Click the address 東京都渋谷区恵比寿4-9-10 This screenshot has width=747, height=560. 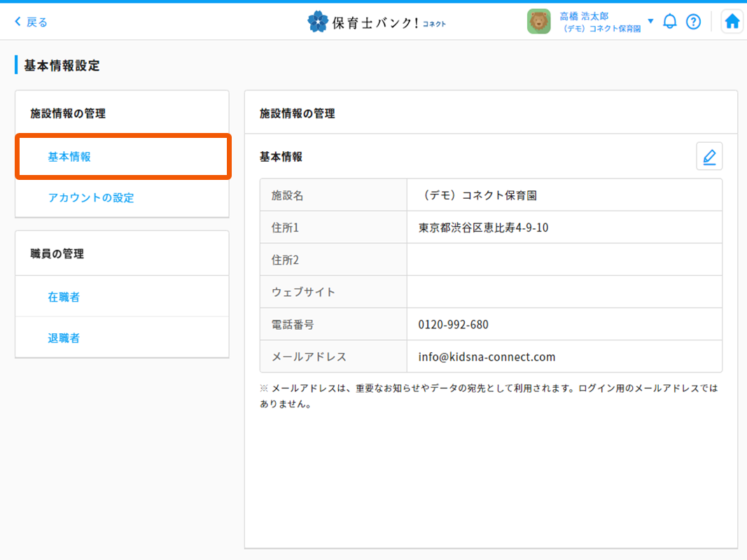point(483,227)
